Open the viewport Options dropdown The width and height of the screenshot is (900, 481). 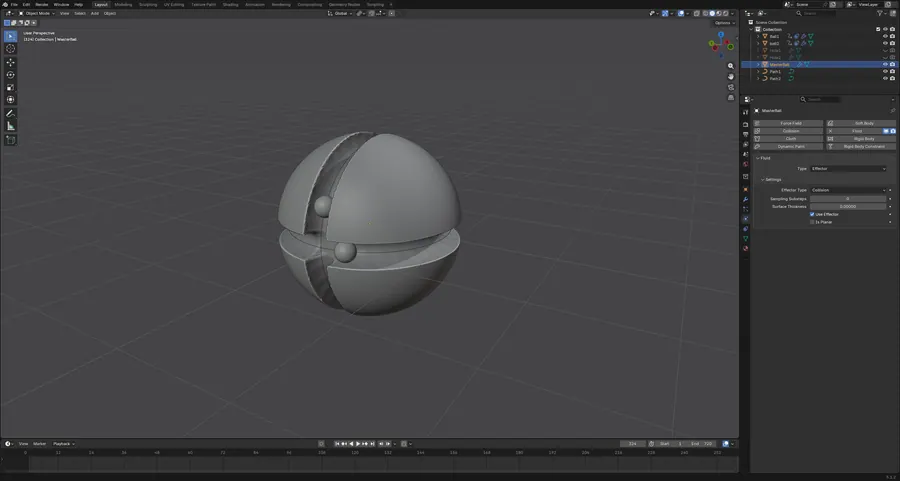pyautogui.click(x=724, y=23)
